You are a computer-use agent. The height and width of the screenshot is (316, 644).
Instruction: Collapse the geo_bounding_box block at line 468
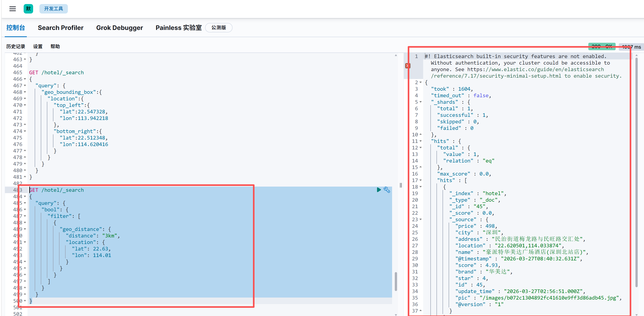(25, 92)
